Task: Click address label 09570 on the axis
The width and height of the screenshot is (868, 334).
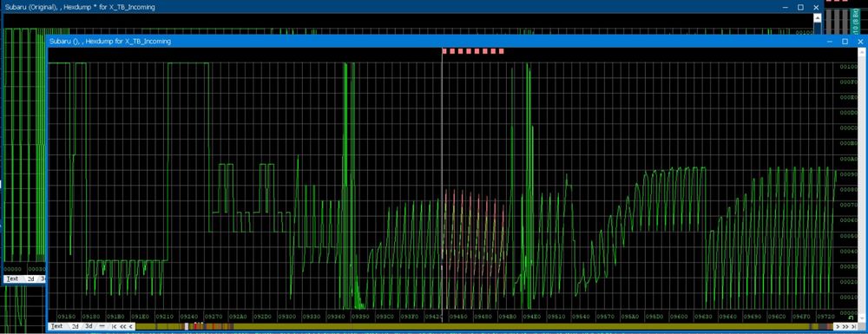Action: pos(605,317)
